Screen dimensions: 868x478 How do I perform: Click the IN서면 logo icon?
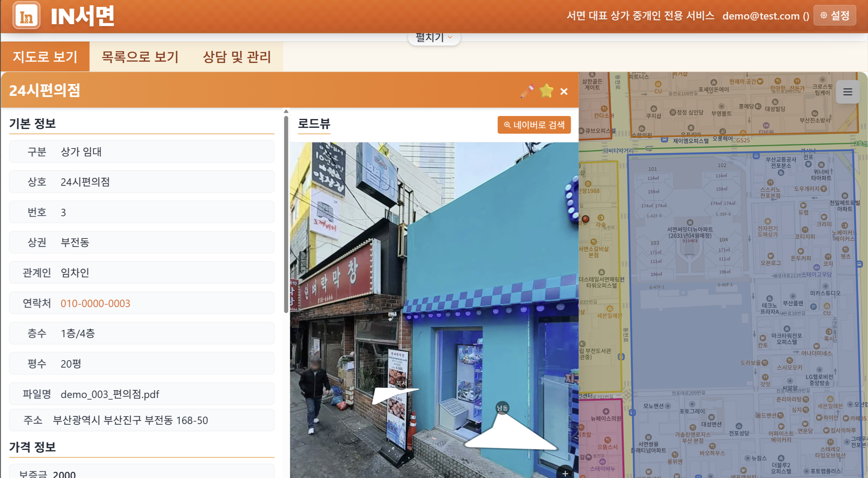click(x=26, y=15)
